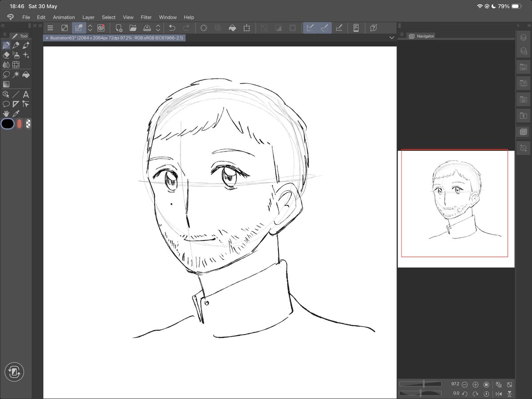Open the smartphone companion mode icon
This screenshot has height=399, width=532.
tap(356, 27)
